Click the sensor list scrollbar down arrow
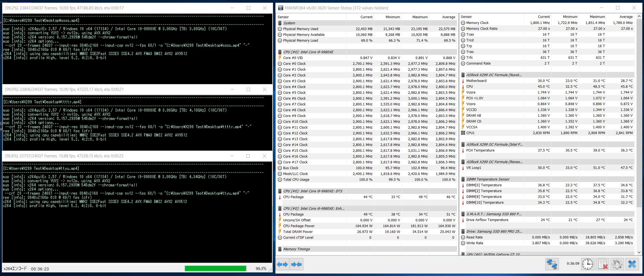 639,252
